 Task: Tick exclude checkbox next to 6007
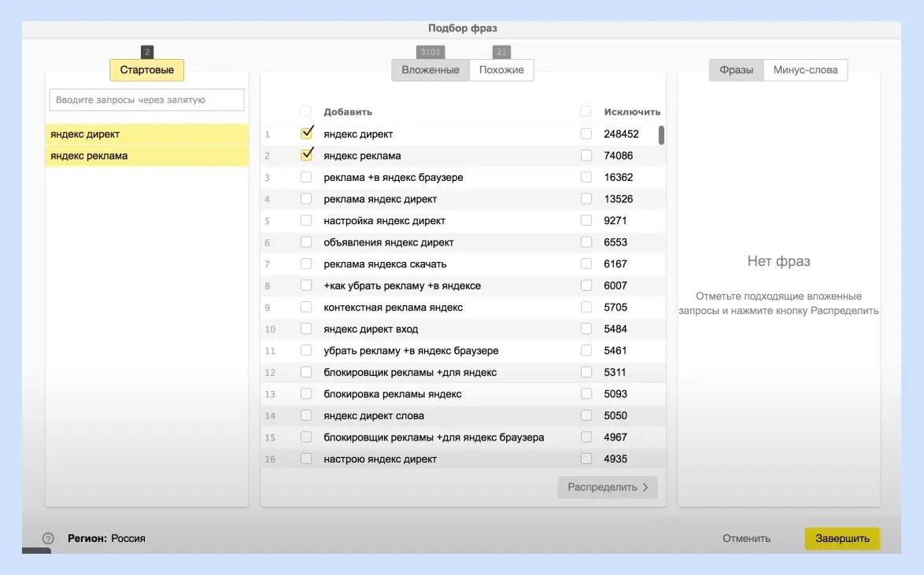tap(586, 286)
